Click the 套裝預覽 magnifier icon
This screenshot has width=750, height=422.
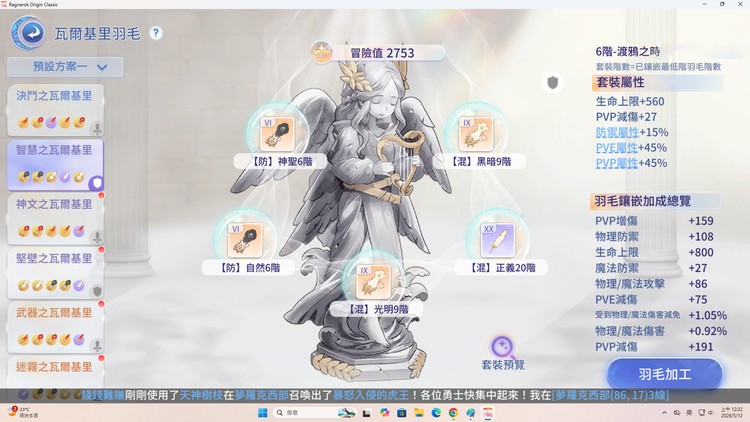[502, 346]
